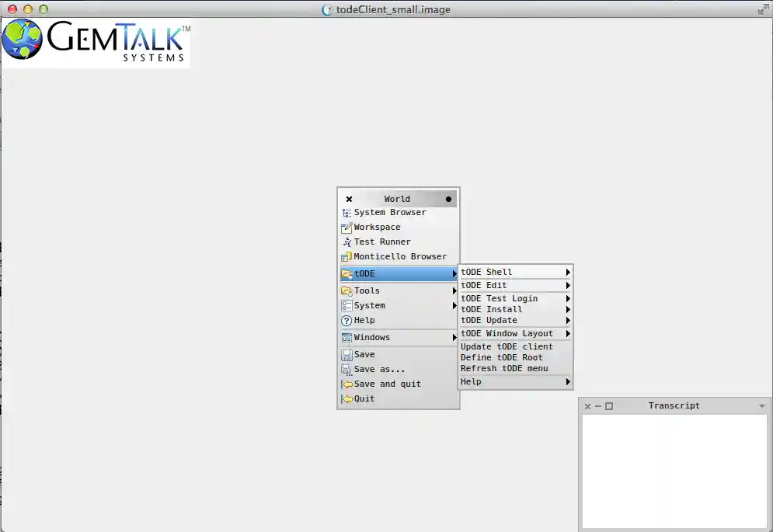
Task: Pin the World menu with the dot
Action: click(x=448, y=200)
